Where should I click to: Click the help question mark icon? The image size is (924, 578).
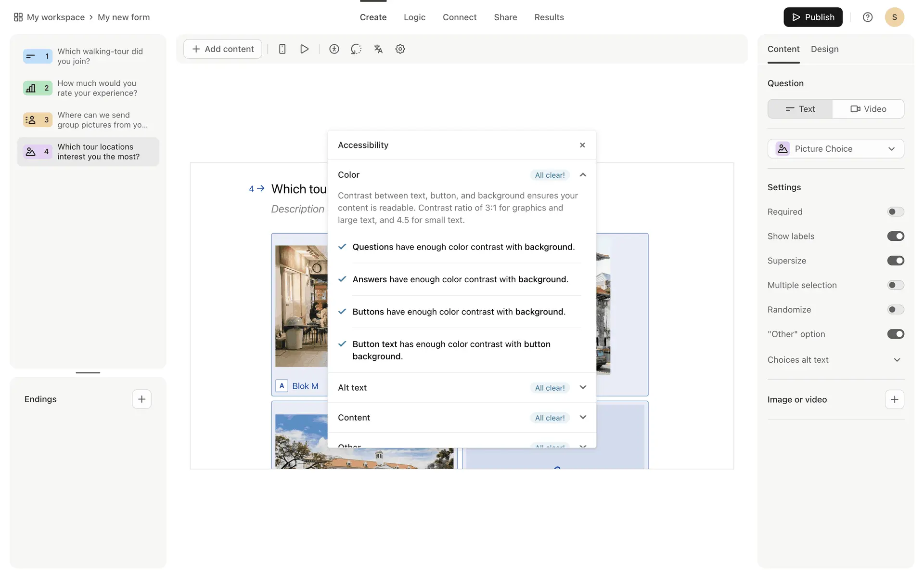point(867,17)
